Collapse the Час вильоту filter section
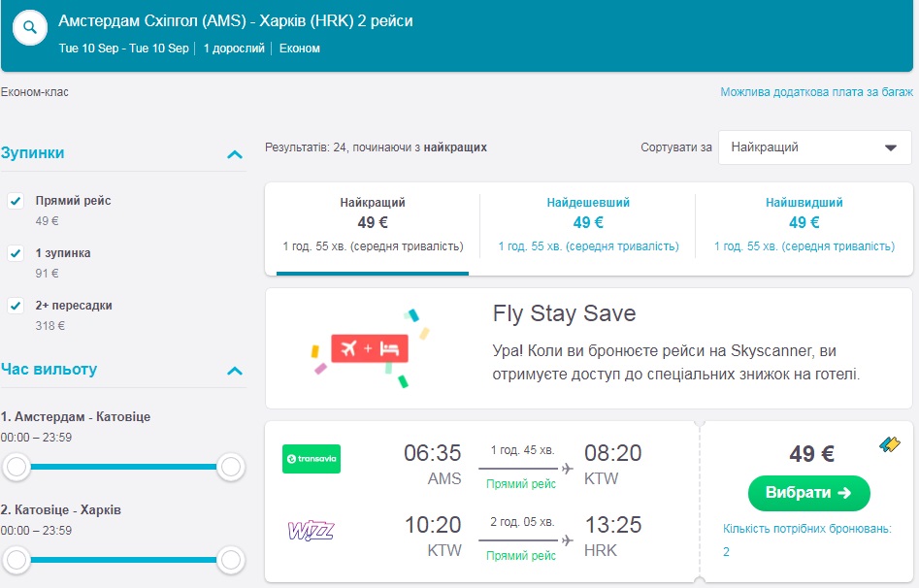Viewport: 919px width, 588px height. 234,371
